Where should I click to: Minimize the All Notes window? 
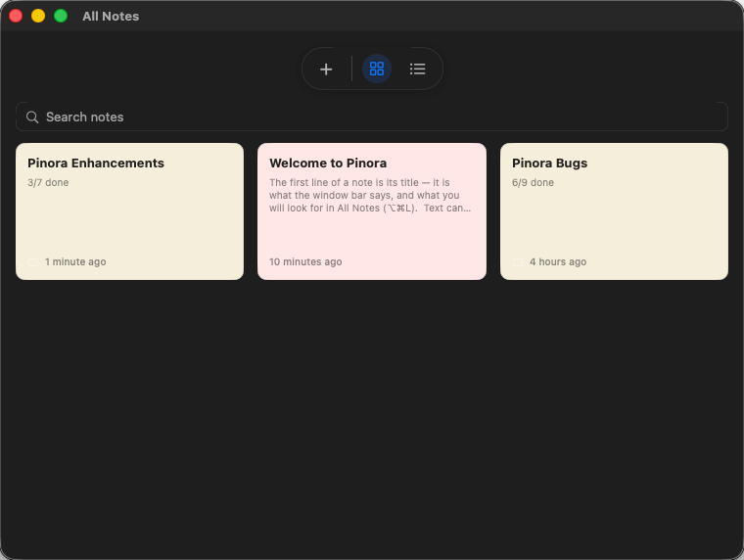[38, 16]
